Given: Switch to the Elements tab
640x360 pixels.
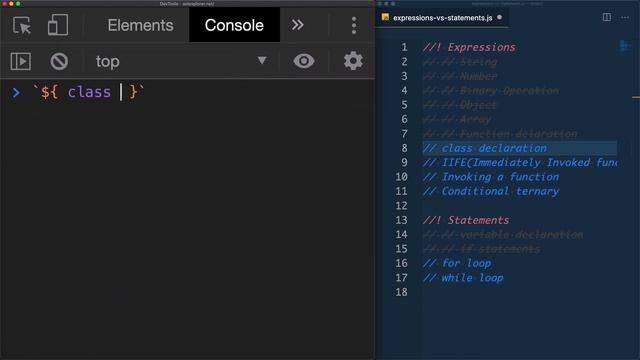Looking at the screenshot, I should click(x=140, y=25).
